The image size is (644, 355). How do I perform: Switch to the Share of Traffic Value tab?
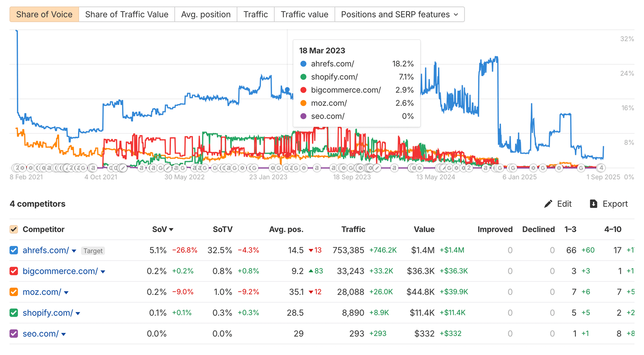(126, 14)
